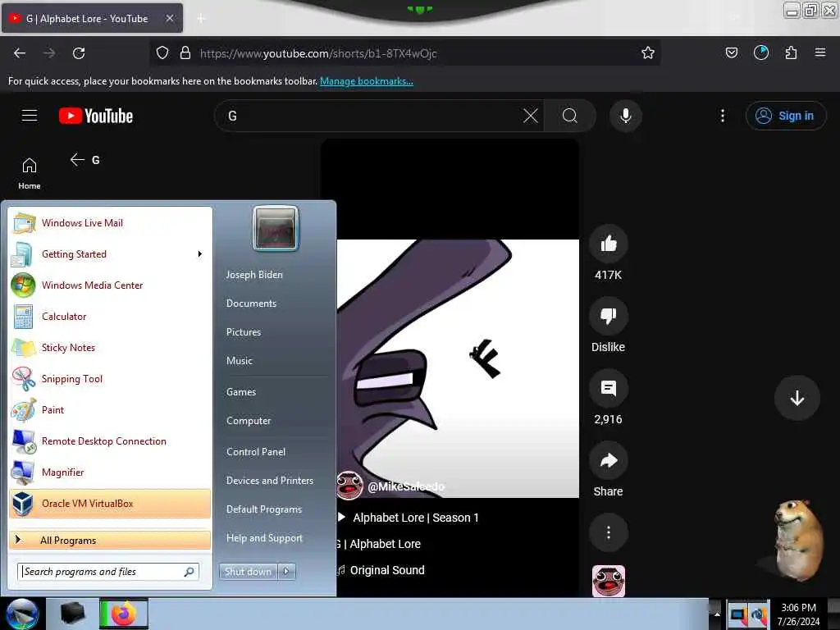Open Sticky Notes from Start menu
This screenshot has width=840, height=630.
tap(110, 347)
